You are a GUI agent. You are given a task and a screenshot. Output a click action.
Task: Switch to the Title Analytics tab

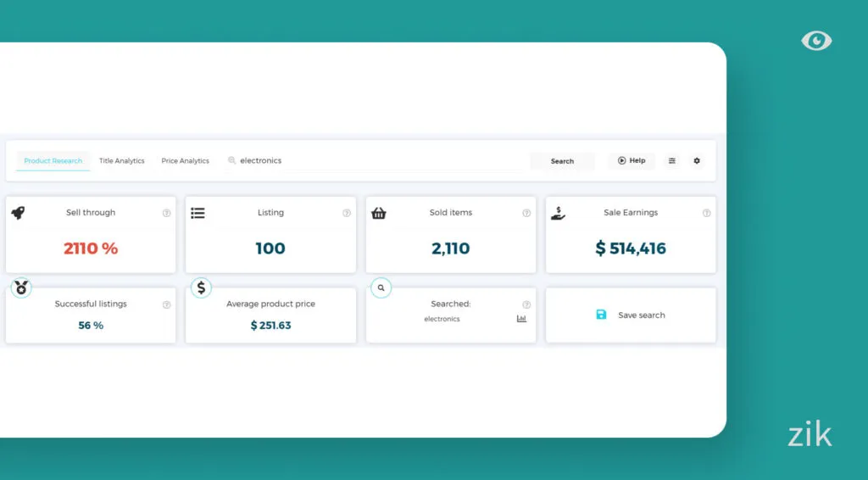click(x=122, y=160)
